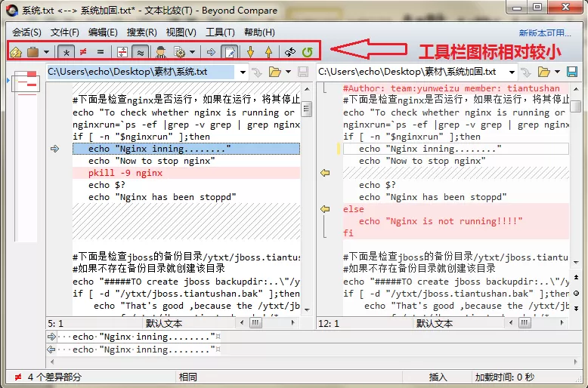Expand left file path history dropdown
The height and width of the screenshot is (388, 588).
[243, 72]
